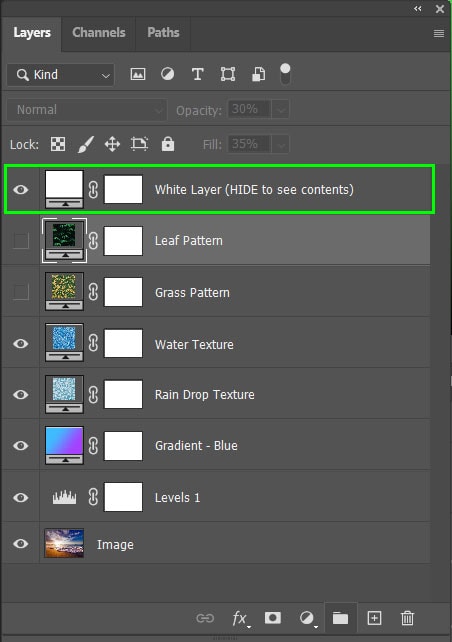Click the Grass Pattern layer thumbnail
The width and height of the screenshot is (452, 642).
[x=64, y=292]
